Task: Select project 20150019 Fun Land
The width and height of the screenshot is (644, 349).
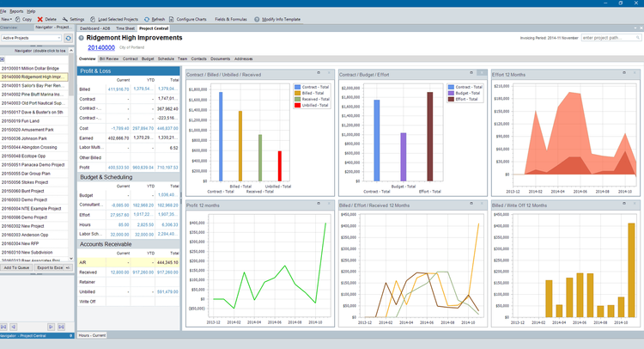Action: coord(34,121)
